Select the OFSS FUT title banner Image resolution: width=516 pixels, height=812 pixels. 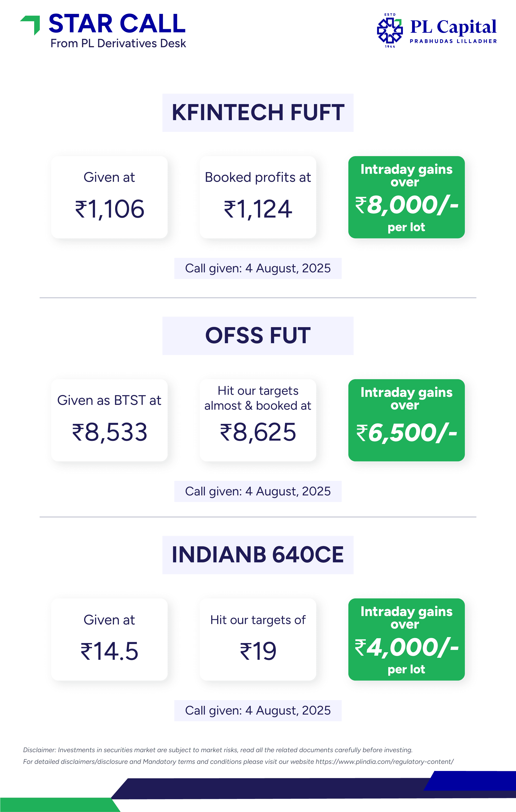coord(258,336)
